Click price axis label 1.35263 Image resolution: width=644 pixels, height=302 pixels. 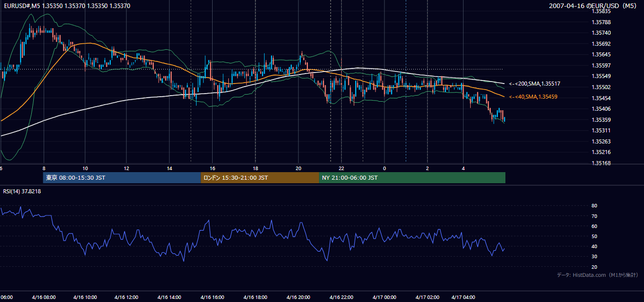[602, 141]
